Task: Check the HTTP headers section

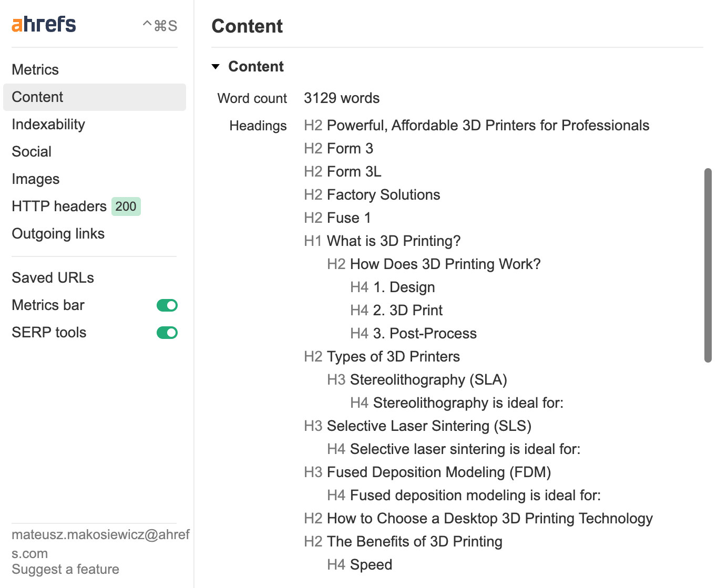Action: pyautogui.click(x=59, y=206)
